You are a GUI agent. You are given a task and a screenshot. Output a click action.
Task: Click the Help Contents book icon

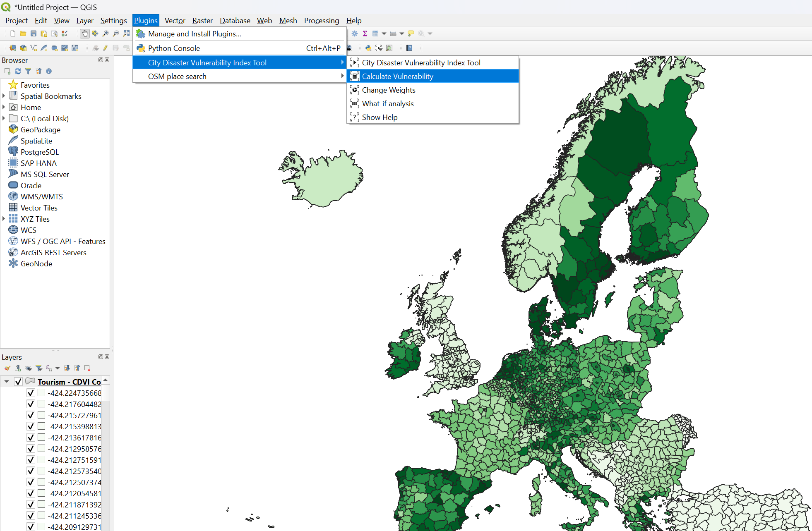coord(409,48)
